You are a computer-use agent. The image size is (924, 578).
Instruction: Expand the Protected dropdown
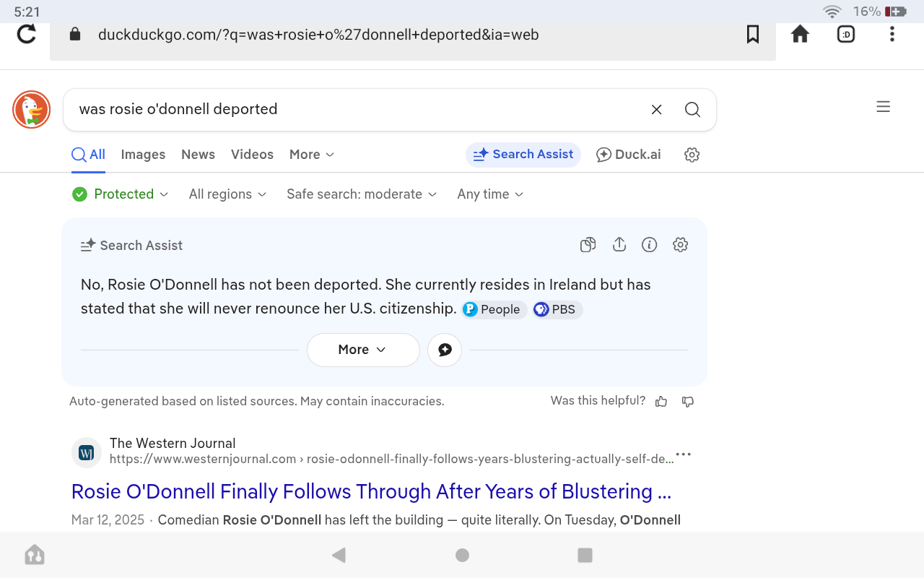click(121, 194)
